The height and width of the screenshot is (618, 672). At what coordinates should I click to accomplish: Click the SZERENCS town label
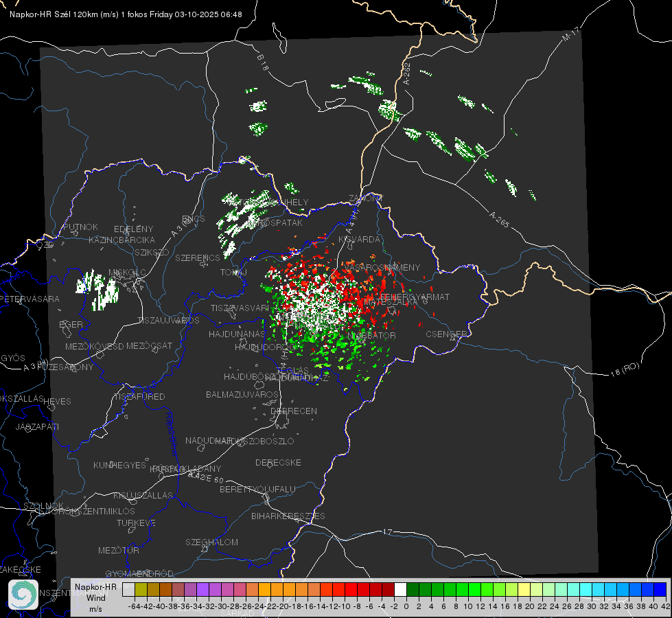198,257
